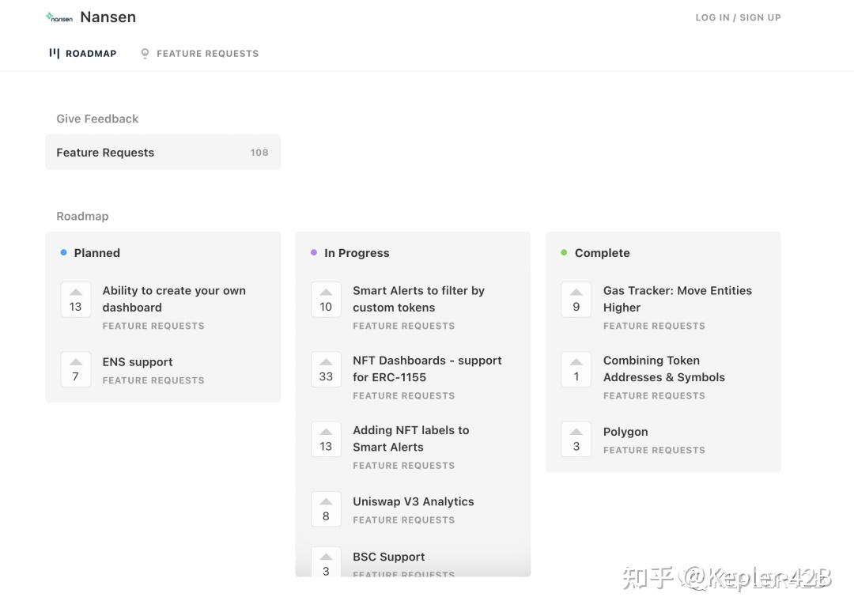Screen dimensions: 854x616
Task: Upvote Adding NFT labels to Smart Alerts
Action: (326, 439)
